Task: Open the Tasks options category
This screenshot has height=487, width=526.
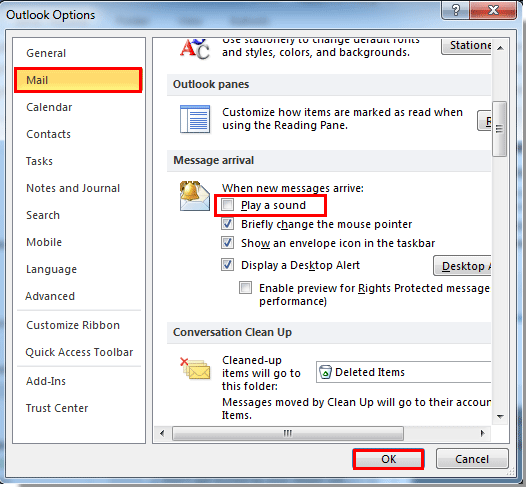Action: (79, 161)
